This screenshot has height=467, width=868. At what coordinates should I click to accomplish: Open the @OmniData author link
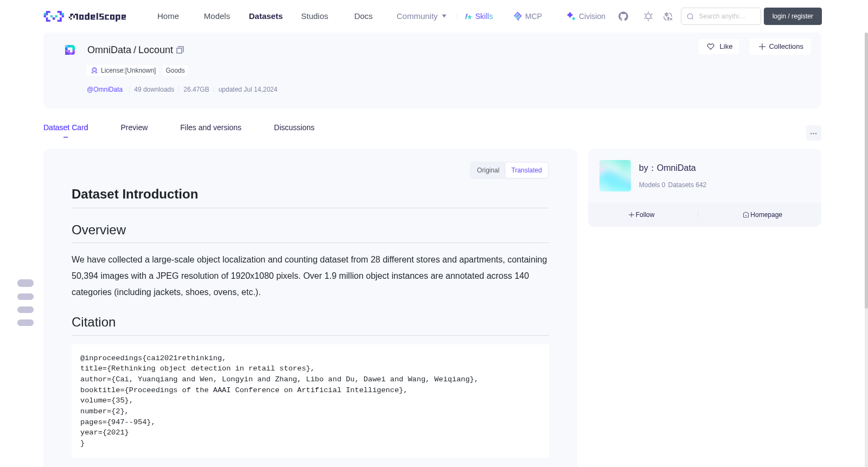(x=105, y=89)
